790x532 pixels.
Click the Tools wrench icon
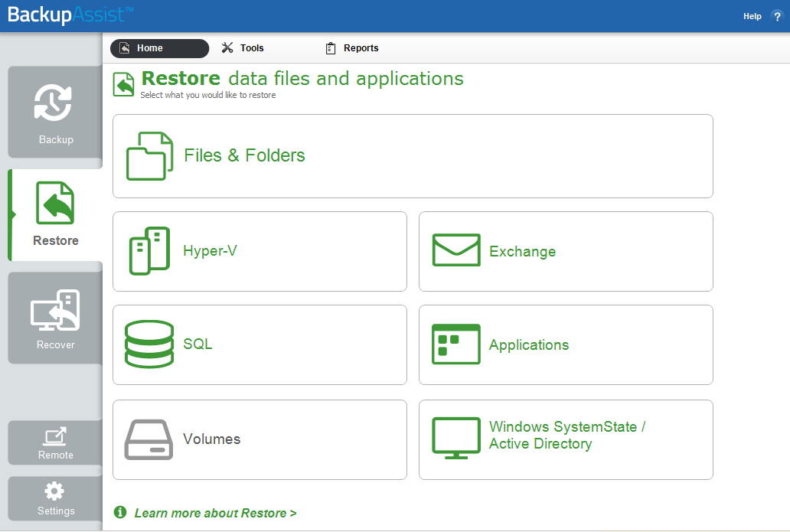point(227,48)
